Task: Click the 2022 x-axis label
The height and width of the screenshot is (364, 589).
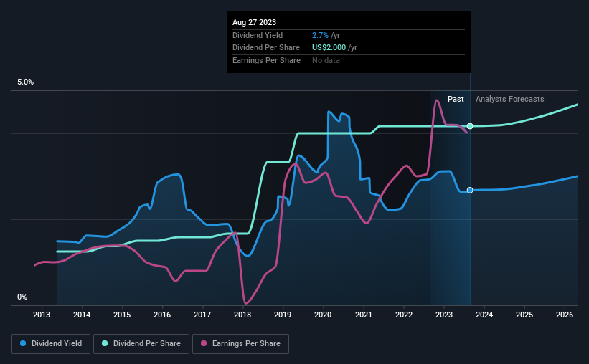Action: pyautogui.click(x=404, y=315)
